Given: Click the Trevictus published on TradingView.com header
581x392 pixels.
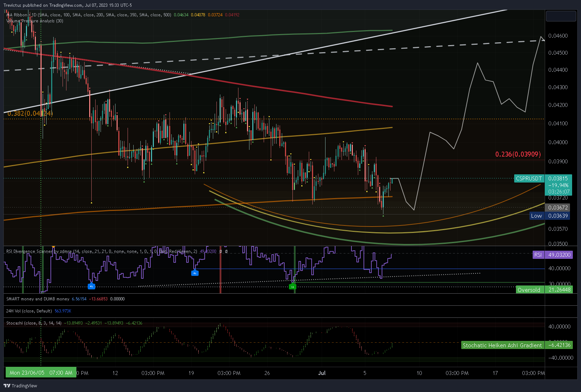Looking at the screenshot, I should [68, 5].
